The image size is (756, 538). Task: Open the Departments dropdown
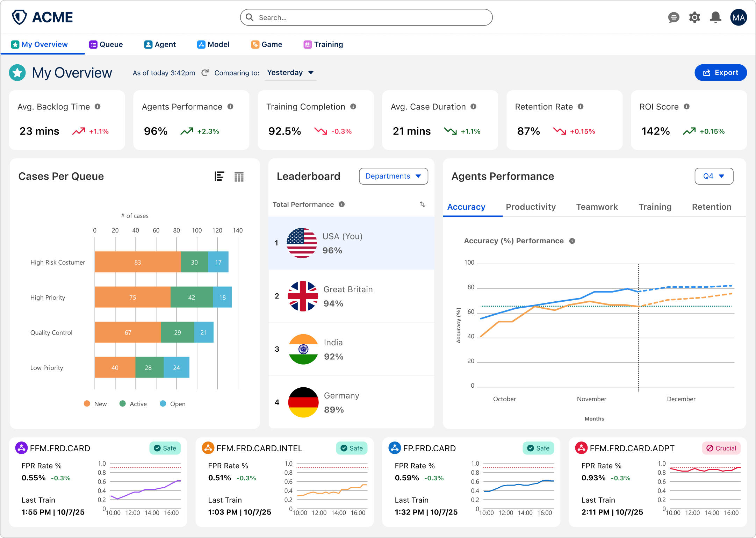(393, 176)
